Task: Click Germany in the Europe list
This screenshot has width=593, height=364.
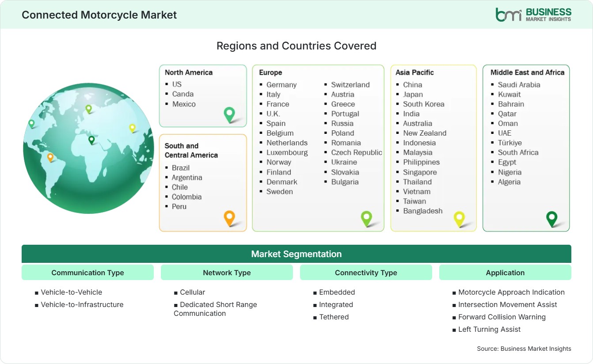Action: (x=281, y=85)
